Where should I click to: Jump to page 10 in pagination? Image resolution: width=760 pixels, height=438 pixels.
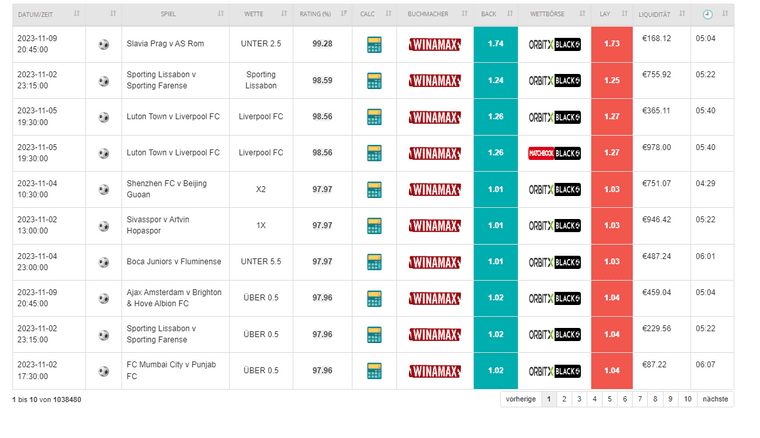687,399
